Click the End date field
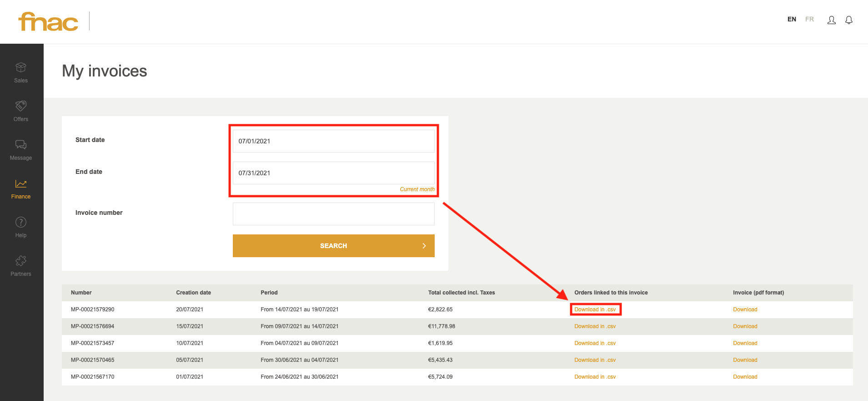The height and width of the screenshot is (401, 868). 334,173
